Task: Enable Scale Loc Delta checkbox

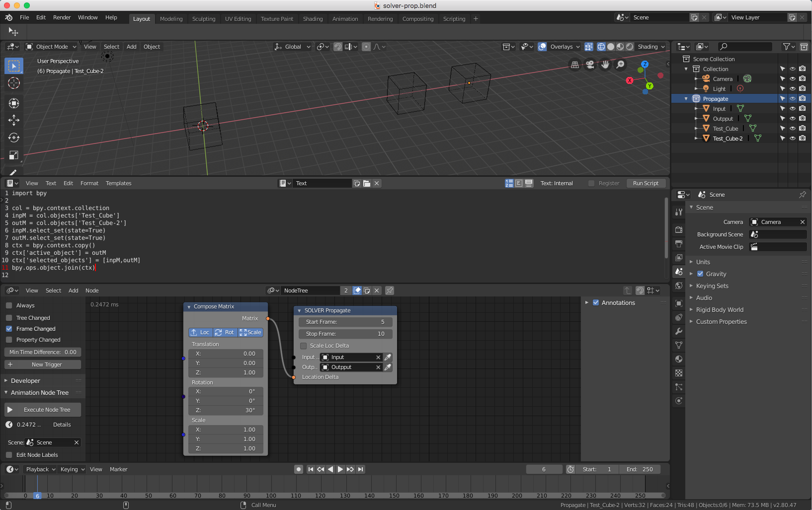Action: (304, 346)
